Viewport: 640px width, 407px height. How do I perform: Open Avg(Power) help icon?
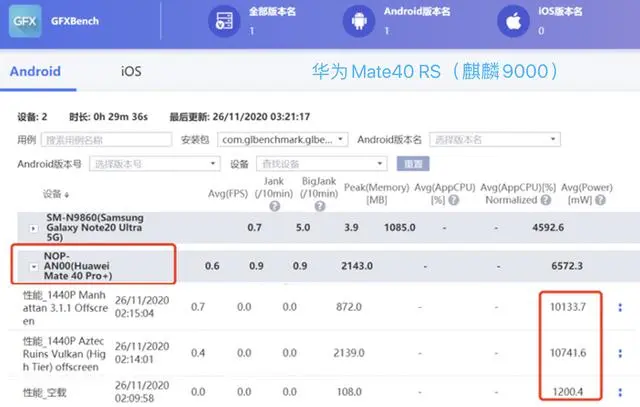click(x=600, y=200)
